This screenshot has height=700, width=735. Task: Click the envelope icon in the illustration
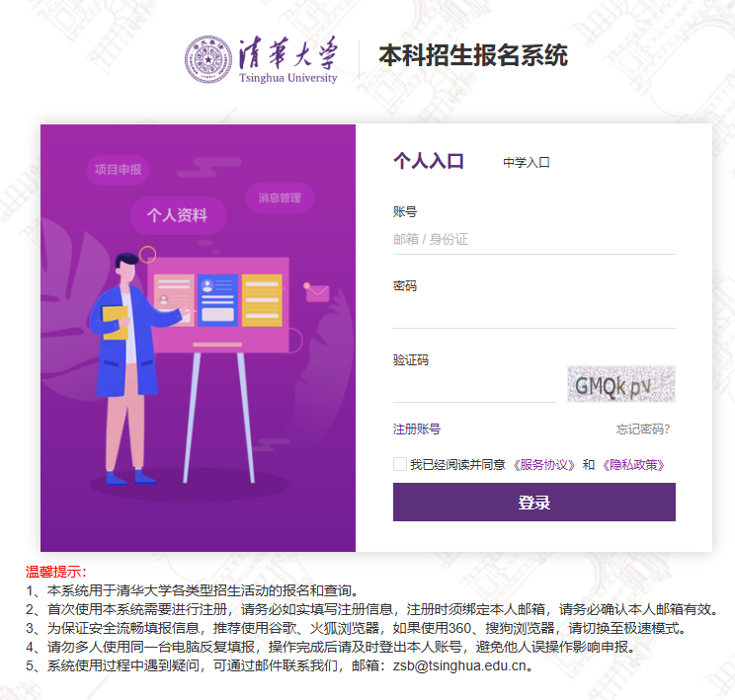pos(317,292)
